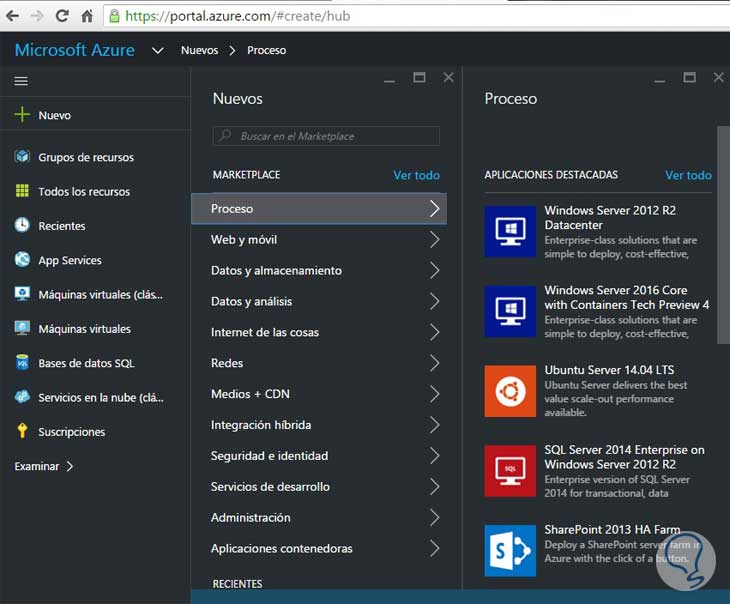Image resolution: width=730 pixels, height=604 pixels.
Task: Select the Todos los recursos sidebar label
Action: click(84, 191)
